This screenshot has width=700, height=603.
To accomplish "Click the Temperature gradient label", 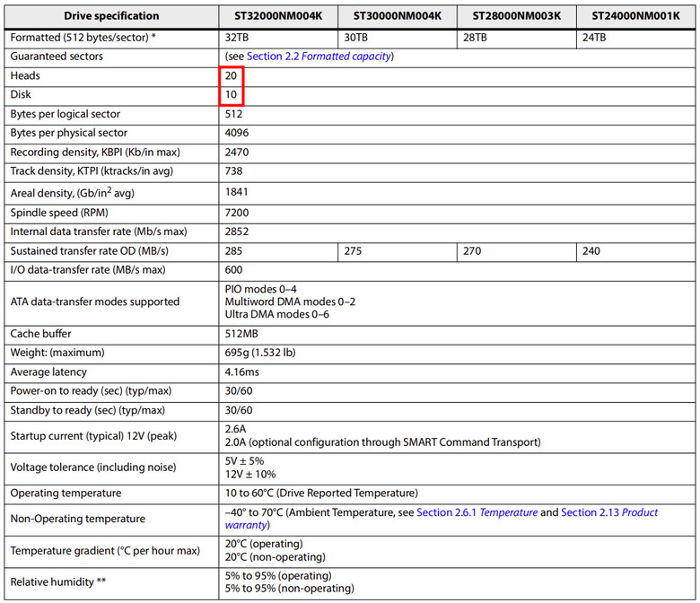I will (x=105, y=551).
